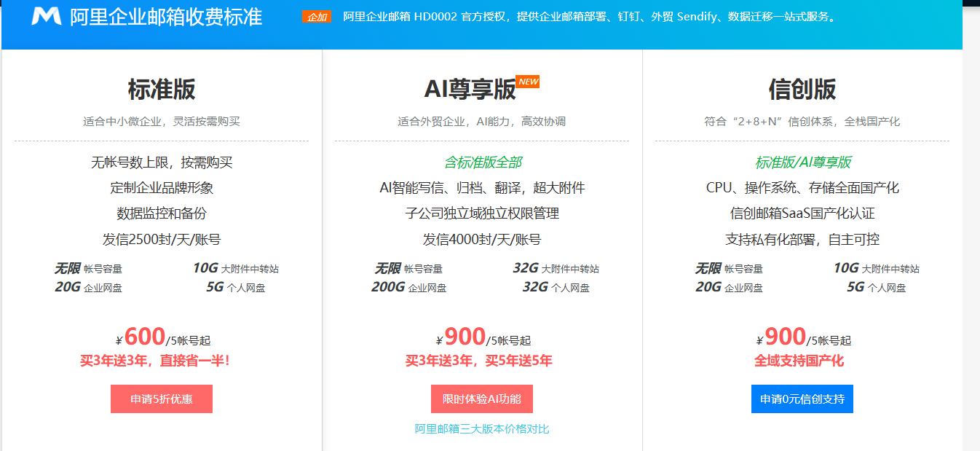Screen dimensions: 980x451
Task: Click 32G 大附件中转站 in AI尊享版
Action: [556, 268]
